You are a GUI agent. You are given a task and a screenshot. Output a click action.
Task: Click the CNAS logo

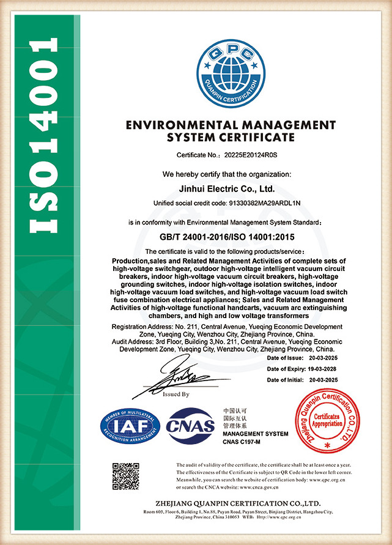pyautogui.click(x=190, y=426)
